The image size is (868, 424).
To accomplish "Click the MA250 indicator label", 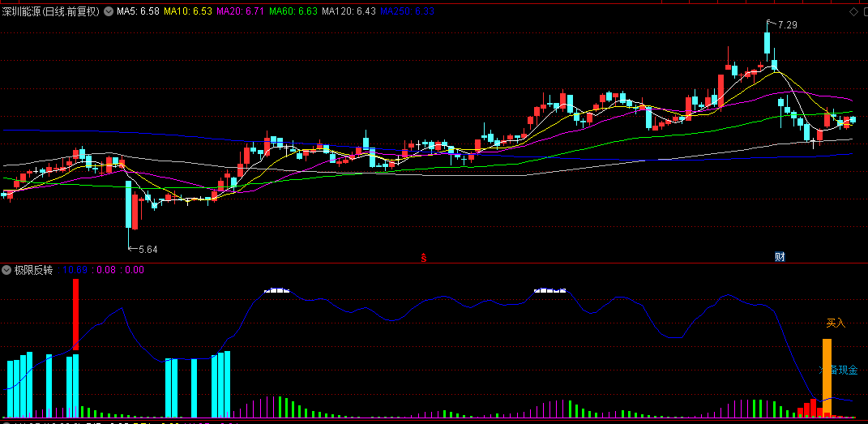I will [x=408, y=11].
